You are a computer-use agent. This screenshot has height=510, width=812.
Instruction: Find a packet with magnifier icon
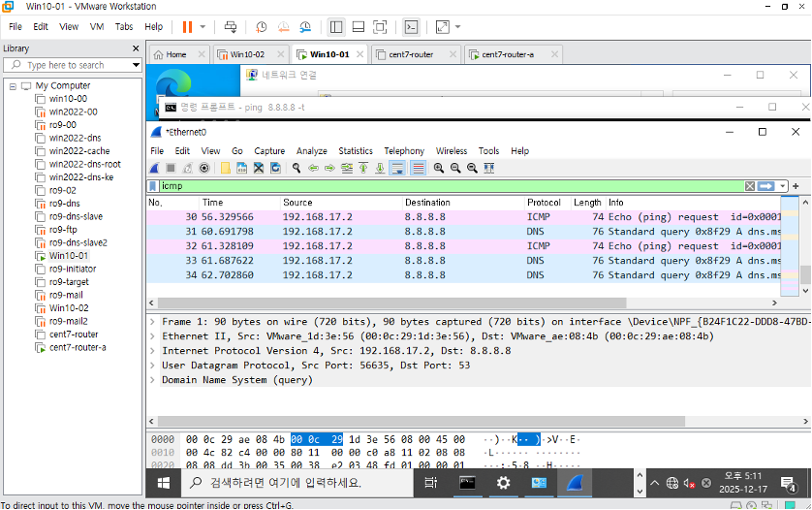pyautogui.click(x=297, y=168)
